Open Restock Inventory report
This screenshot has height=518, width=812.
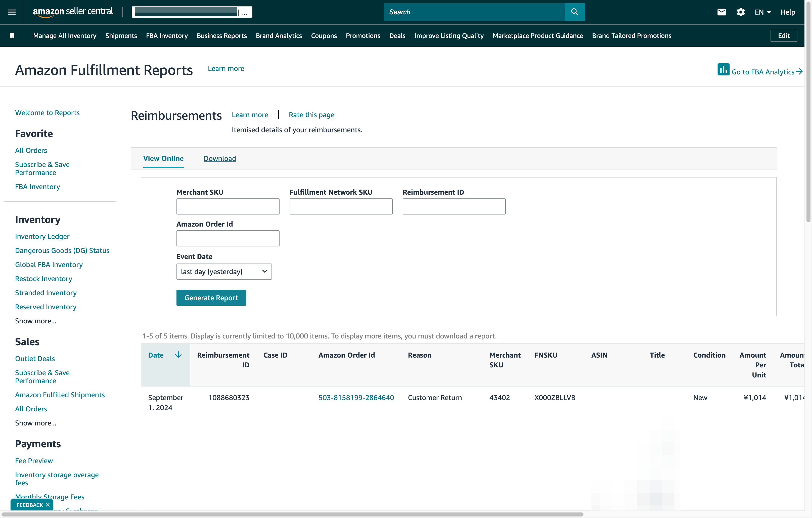(43, 279)
